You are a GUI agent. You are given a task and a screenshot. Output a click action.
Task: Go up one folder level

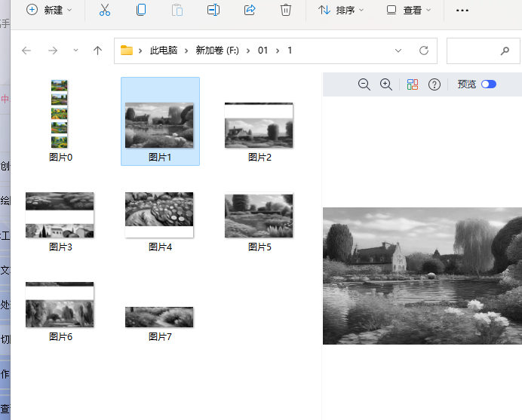click(97, 51)
